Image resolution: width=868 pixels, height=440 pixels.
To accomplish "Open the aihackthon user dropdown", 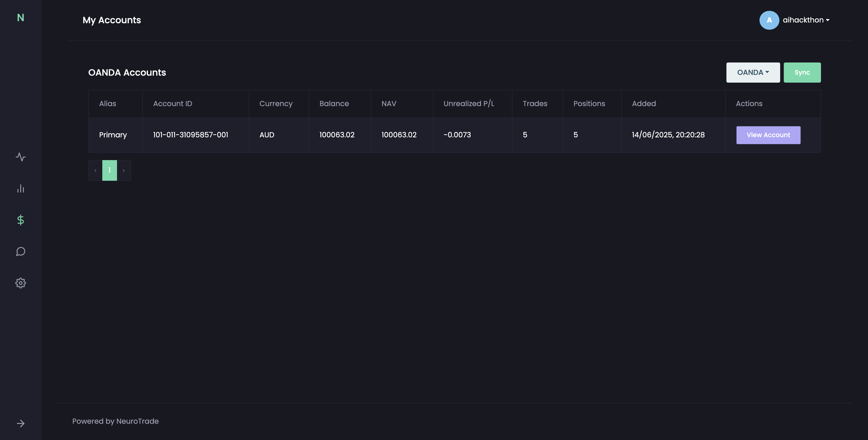I will coord(806,20).
